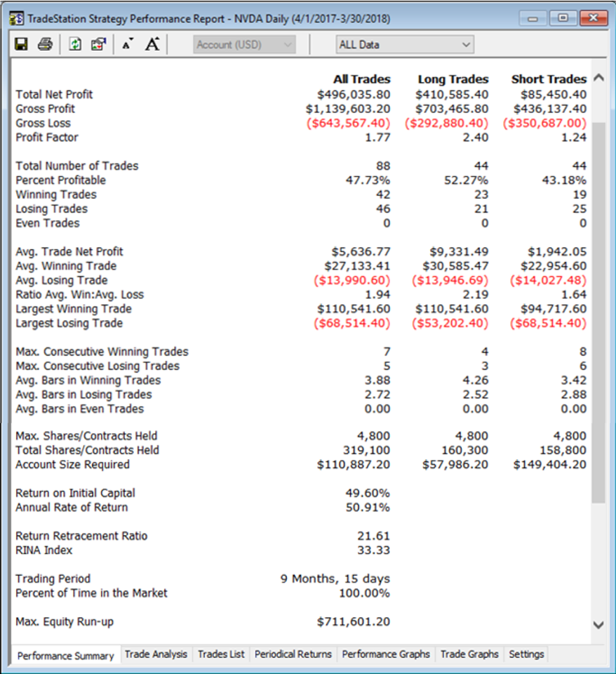Click the scrollbar down arrow
Screen dimensions: 616x674
[598, 625]
